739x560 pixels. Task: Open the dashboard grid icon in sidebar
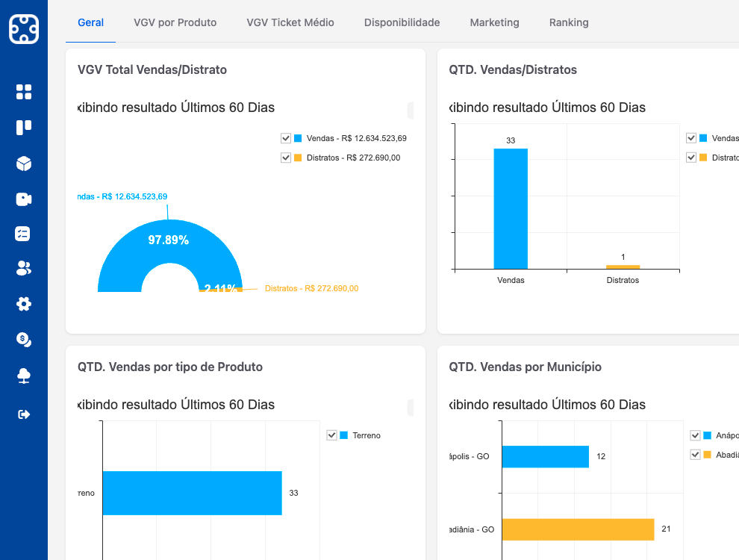(24, 92)
